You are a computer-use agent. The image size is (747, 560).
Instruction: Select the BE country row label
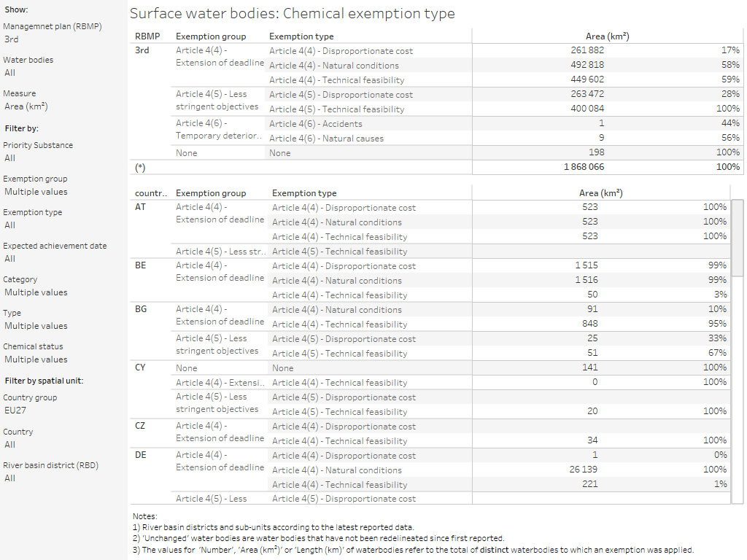pos(140,265)
